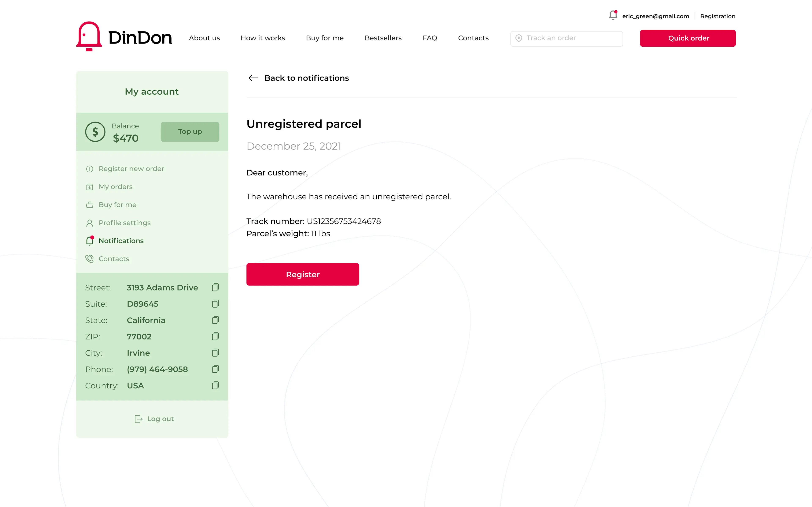Copy the Street address value
This screenshot has width=812, height=507.
(x=215, y=287)
